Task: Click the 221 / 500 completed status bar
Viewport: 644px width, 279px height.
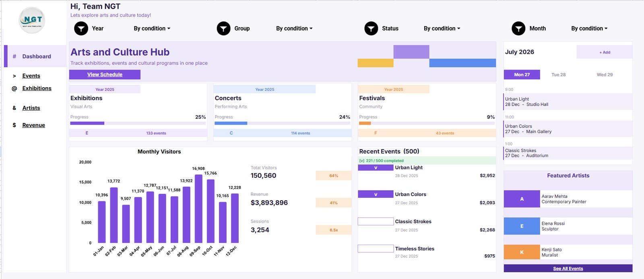Action: [x=427, y=160]
